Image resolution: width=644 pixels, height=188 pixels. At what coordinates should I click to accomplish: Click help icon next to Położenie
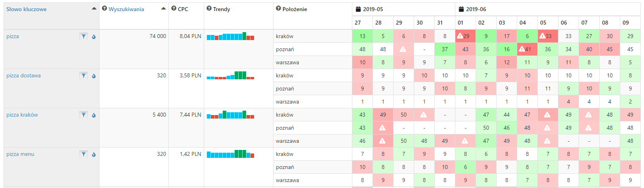coord(278,9)
